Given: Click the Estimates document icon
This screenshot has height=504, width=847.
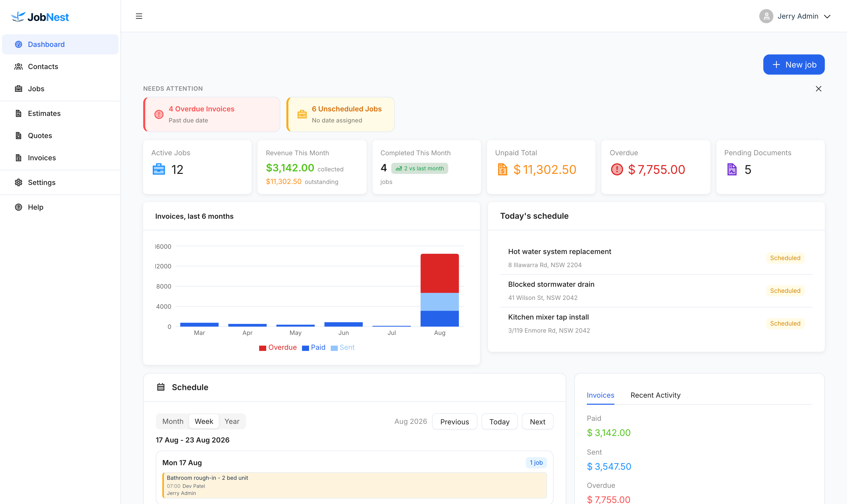Looking at the screenshot, I should [19, 113].
